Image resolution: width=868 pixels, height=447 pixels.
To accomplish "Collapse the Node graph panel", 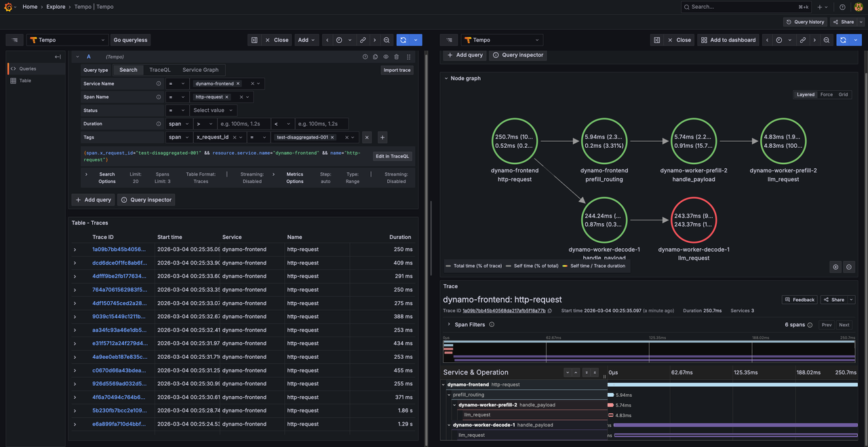I will (x=446, y=78).
